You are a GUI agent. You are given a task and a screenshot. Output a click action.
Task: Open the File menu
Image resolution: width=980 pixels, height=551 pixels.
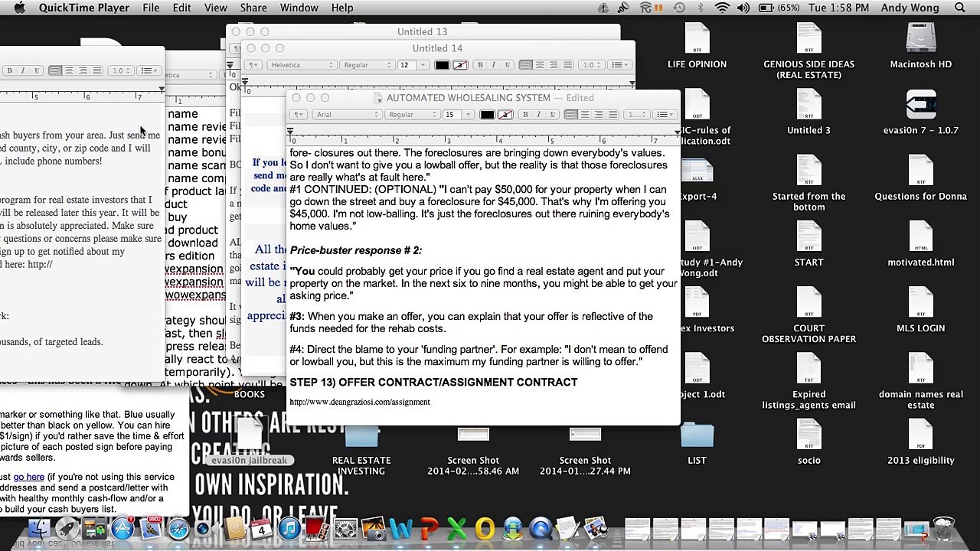[151, 8]
